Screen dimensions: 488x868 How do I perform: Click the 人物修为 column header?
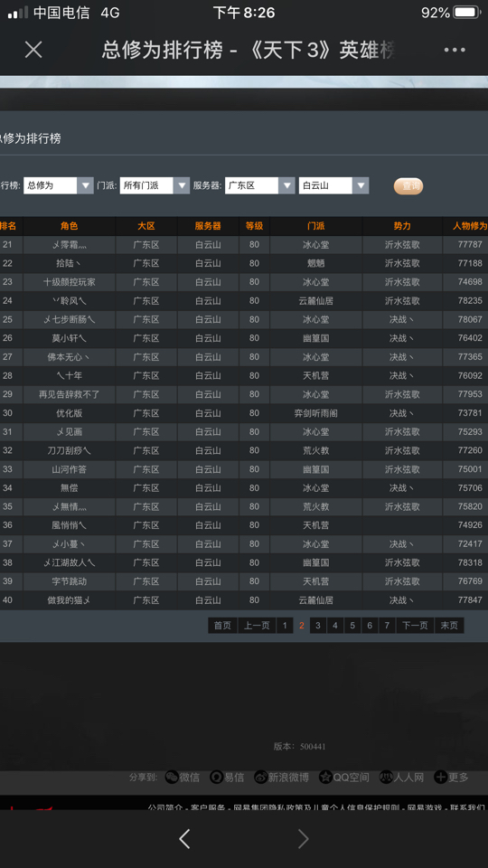(470, 226)
